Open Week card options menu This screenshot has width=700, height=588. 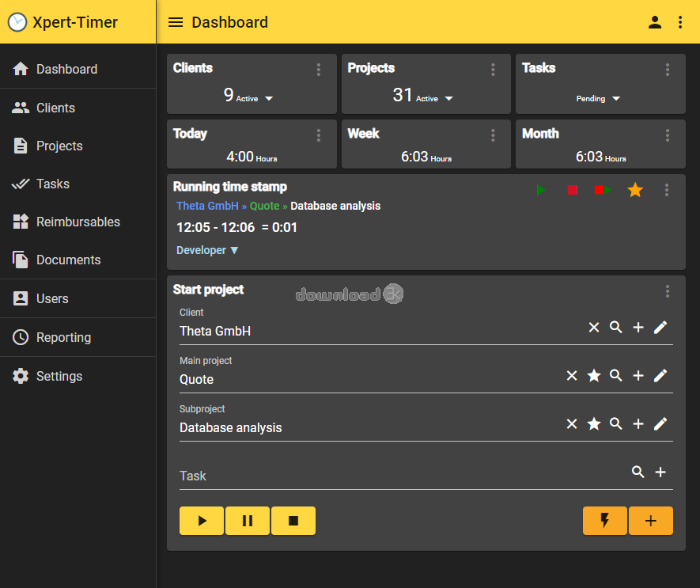[x=493, y=135]
